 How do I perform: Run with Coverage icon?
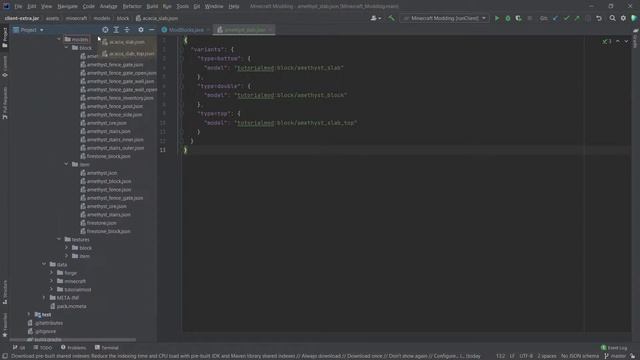pos(518,18)
